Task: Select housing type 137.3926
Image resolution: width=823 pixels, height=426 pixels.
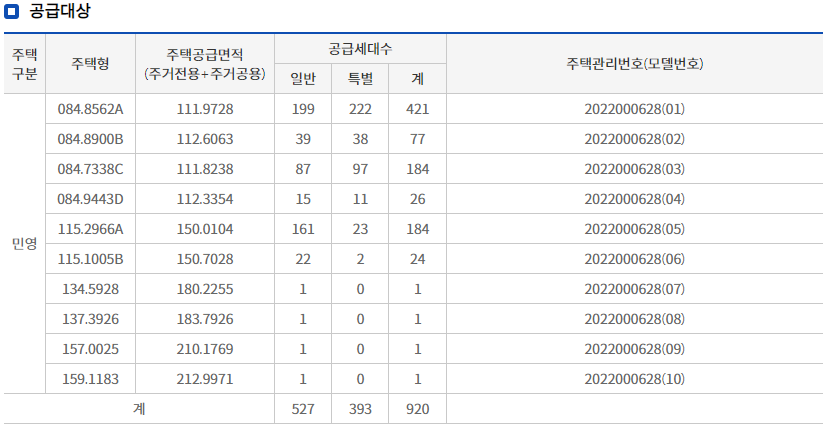Action: pos(90,319)
